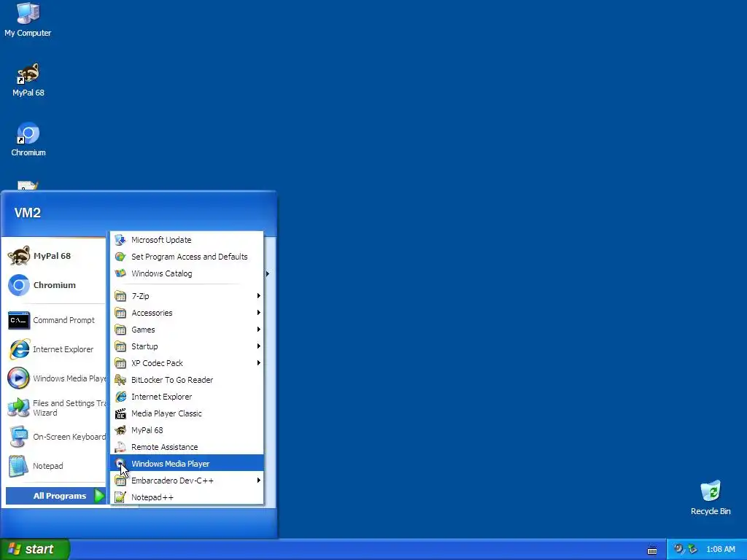The width and height of the screenshot is (747, 560).
Task: Click Files and Settings Transfer Wizard icon
Action: click(19, 408)
